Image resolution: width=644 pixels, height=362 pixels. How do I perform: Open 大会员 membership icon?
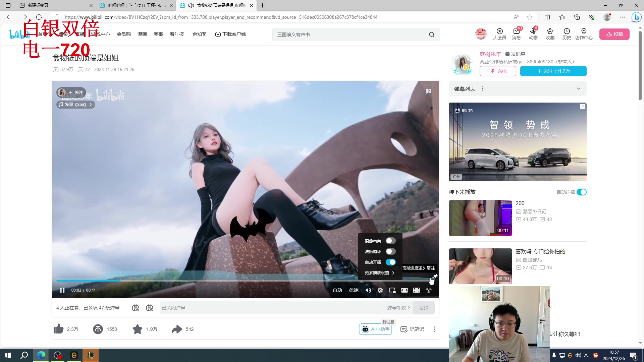(500, 34)
